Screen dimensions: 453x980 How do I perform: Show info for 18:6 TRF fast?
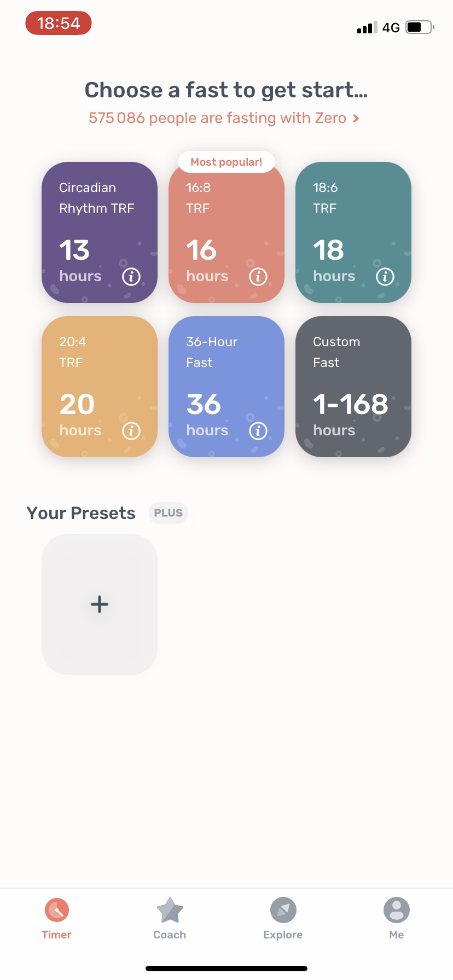coord(385,277)
